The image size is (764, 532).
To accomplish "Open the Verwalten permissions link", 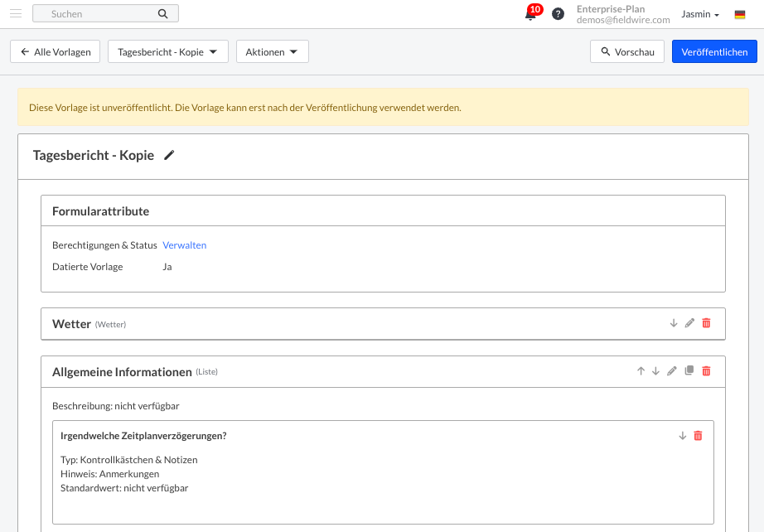I will coord(184,245).
